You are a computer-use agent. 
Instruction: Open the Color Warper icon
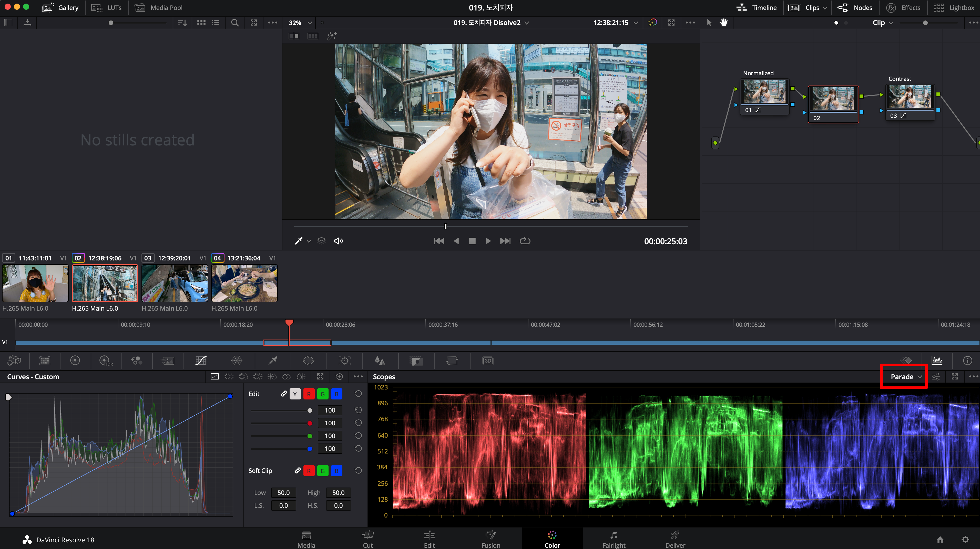[x=237, y=361]
